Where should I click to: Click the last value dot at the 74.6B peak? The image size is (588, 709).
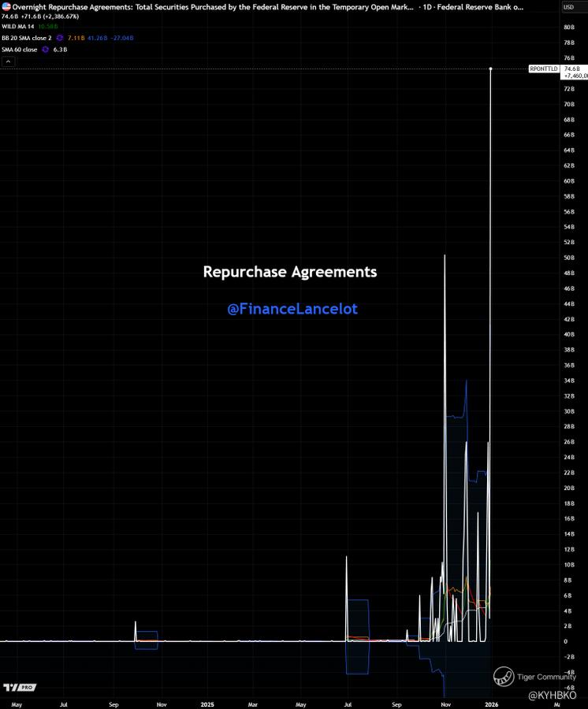[491, 69]
